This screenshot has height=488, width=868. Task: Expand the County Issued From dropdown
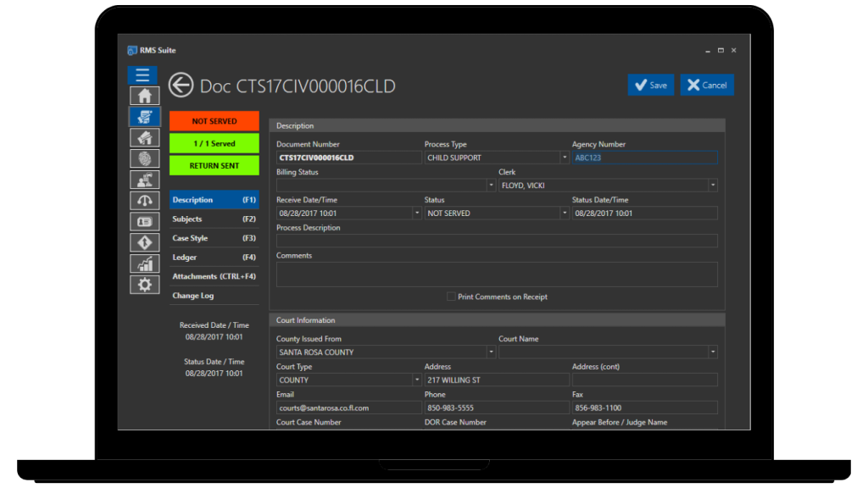[492, 352]
